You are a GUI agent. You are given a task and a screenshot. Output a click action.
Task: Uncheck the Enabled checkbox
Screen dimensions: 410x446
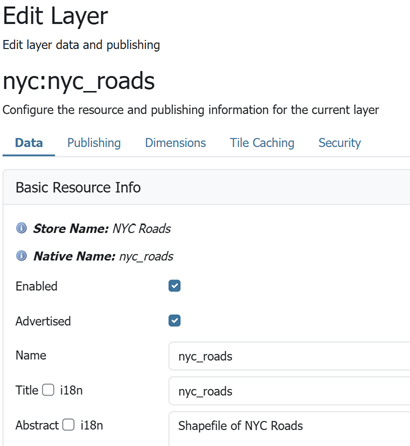pos(175,286)
